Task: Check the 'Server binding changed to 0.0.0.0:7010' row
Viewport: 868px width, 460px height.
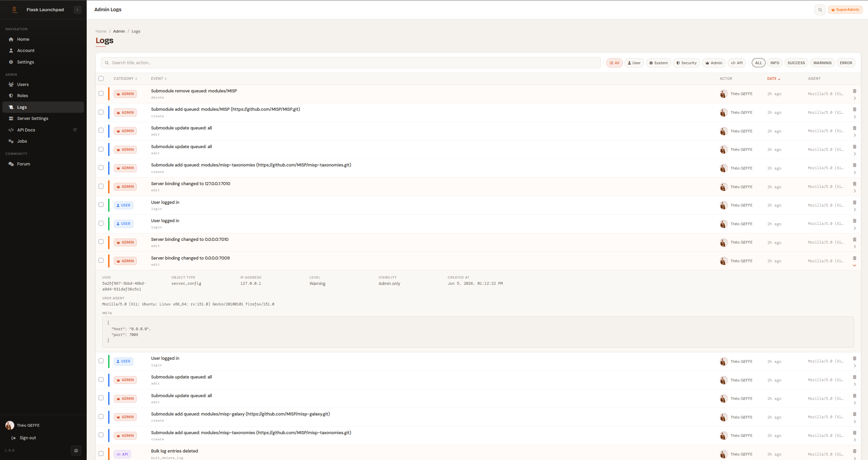Action: (x=101, y=242)
